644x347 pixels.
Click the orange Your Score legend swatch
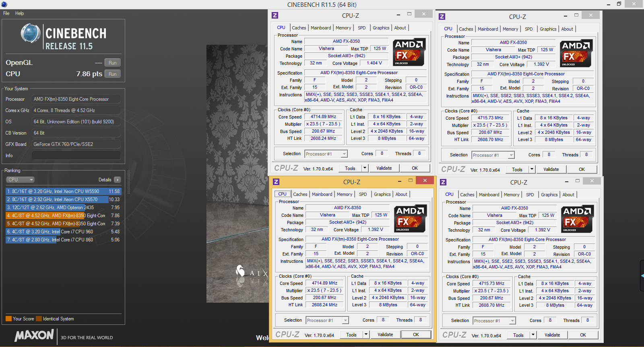click(x=8, y=319)
